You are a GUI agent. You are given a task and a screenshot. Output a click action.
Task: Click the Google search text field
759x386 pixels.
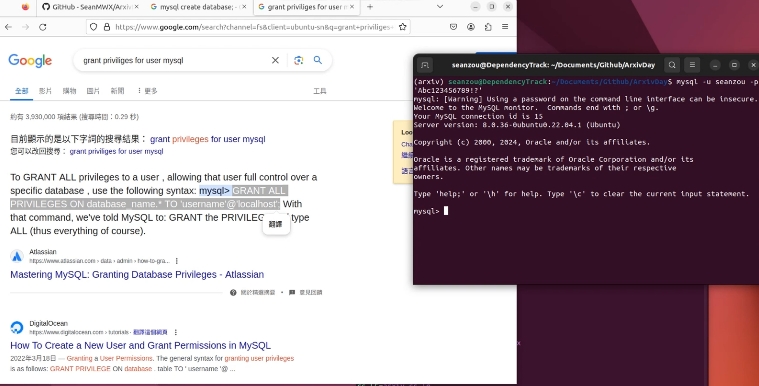point(174,61)
